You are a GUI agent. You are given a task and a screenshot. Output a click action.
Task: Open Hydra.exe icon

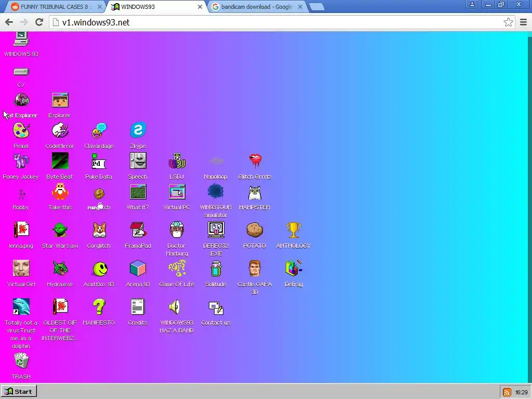(x=60, y=269)
